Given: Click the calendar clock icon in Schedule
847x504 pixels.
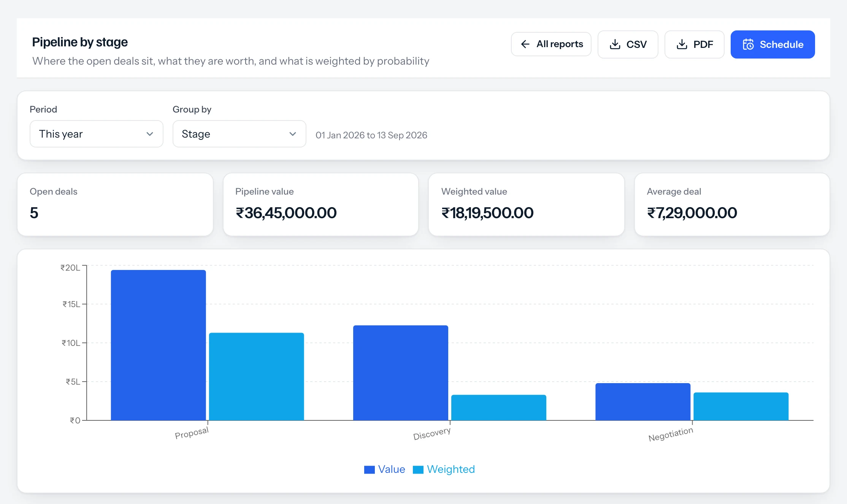Looking at the screenshot, I should click(748, 44).
